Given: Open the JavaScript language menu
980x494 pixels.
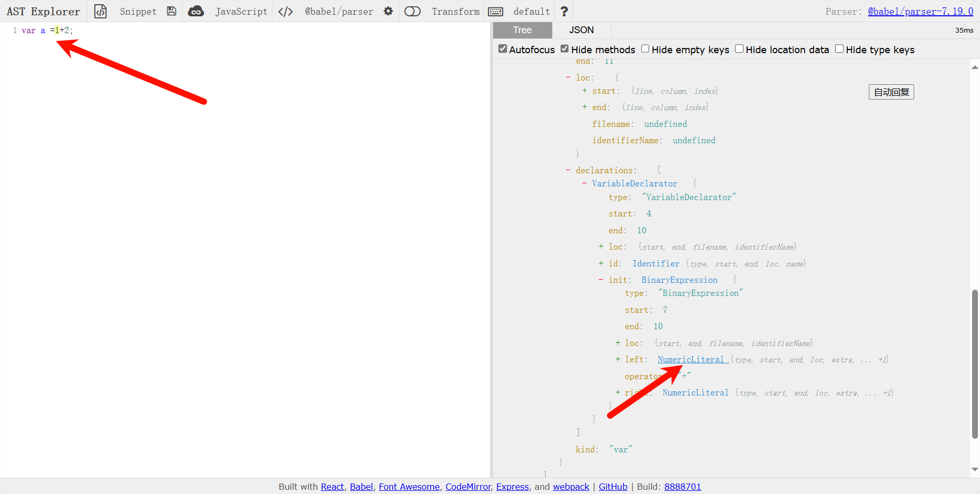Looking at the screenshot, I should pos(241,12).
